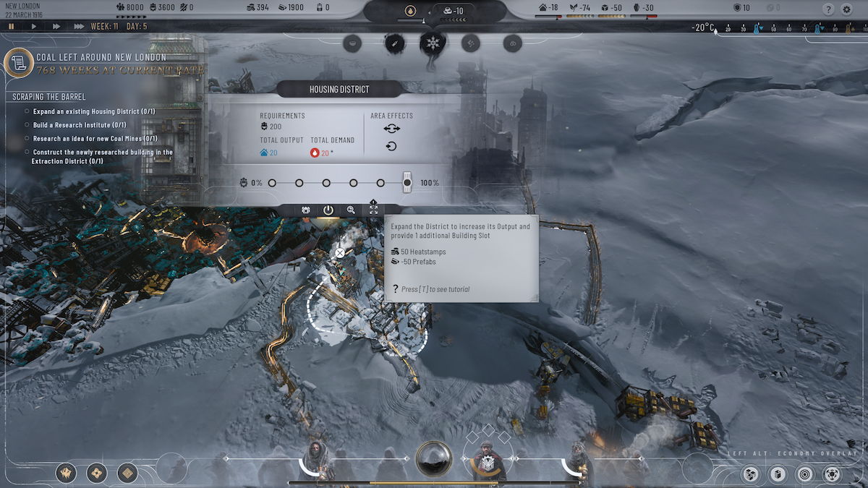This screenshot has width=868, height=488.
Task: Click the expand-arrows icon on the district toolbar
Action: [x=373, y=210]
